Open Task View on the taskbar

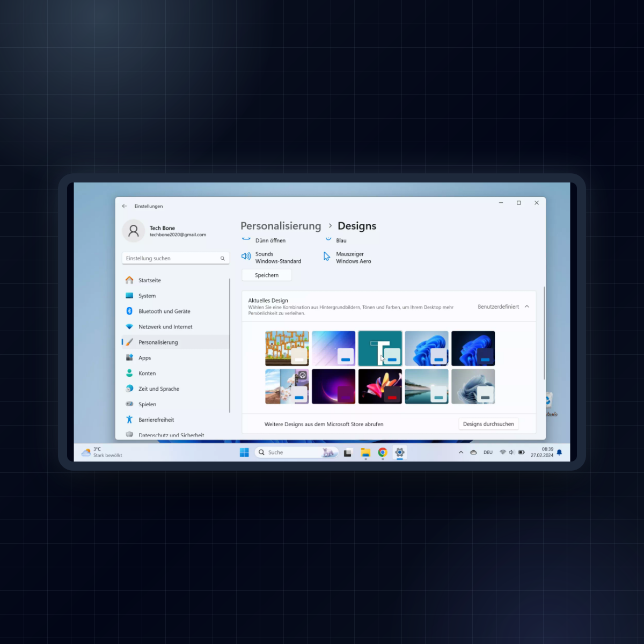[348, 452]
